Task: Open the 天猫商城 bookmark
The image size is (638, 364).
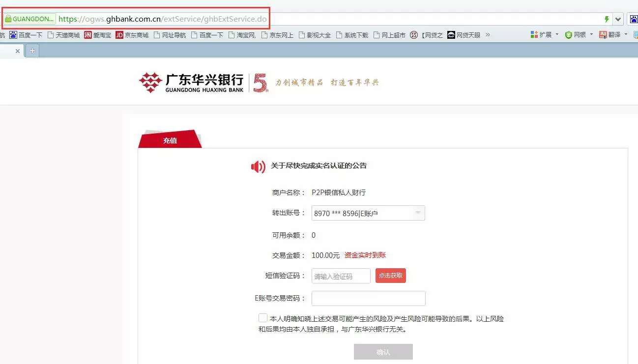Action: [63, 35]
